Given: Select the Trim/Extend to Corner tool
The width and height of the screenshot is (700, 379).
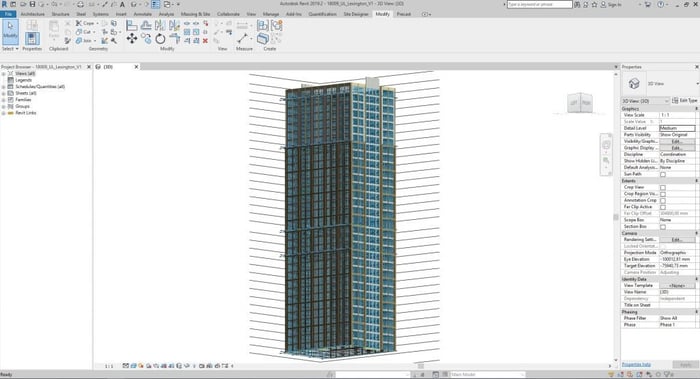Looking at the screenshot, I should (x=175, y=39).
